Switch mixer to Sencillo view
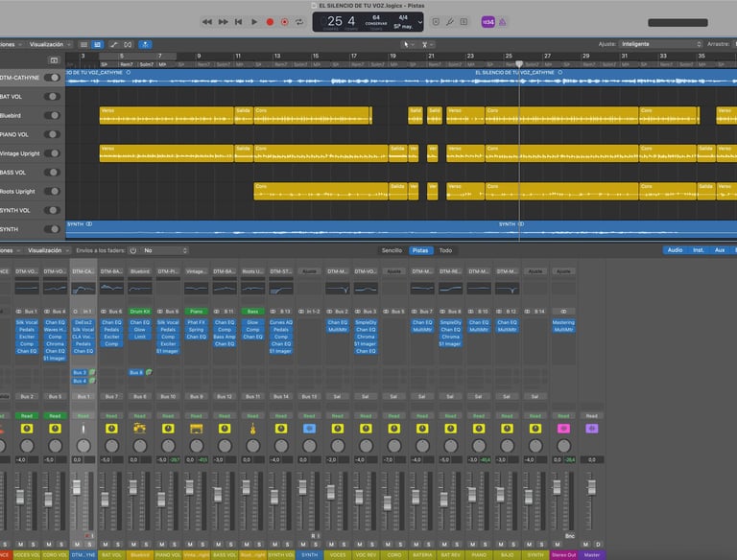The height and width of the screenshot is (560, 737). (392, 250)
